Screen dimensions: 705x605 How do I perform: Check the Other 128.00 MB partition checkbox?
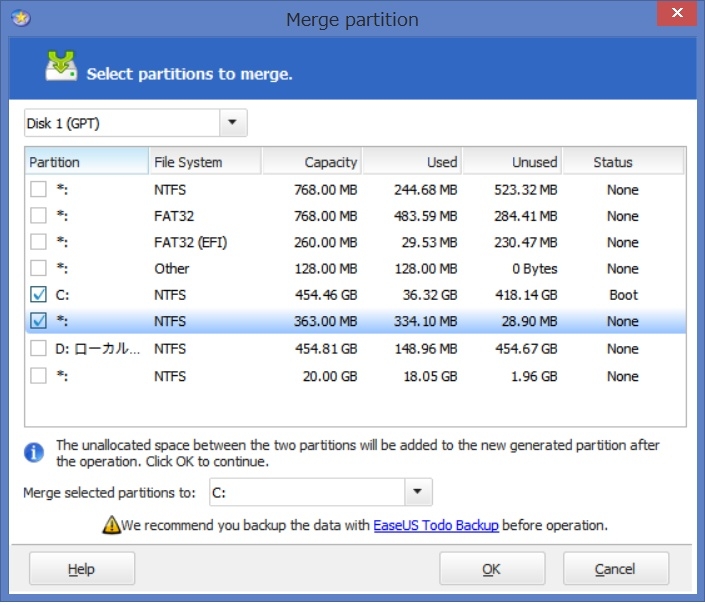pyautogui.click(x=38, y=268)
